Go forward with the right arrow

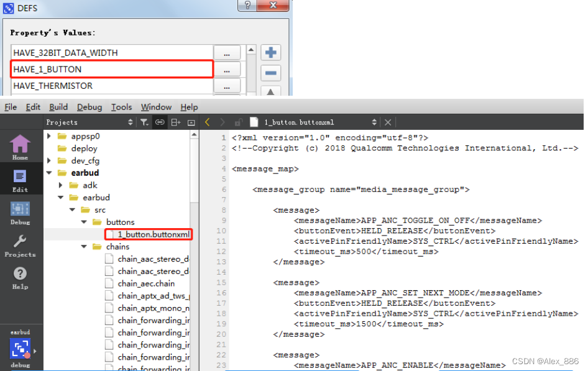(x=223, y=122)
